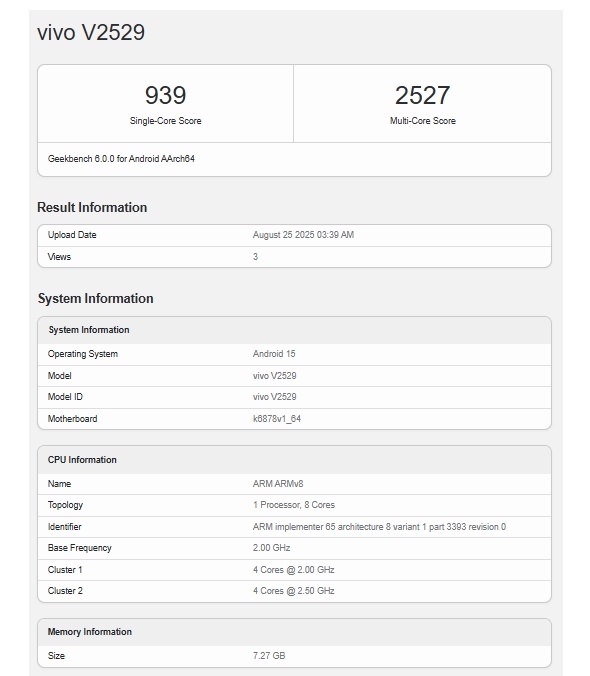Viewport: 590px width, 676px height.
Task: Click the Size label in Memory table
Action: pos(56,656)
